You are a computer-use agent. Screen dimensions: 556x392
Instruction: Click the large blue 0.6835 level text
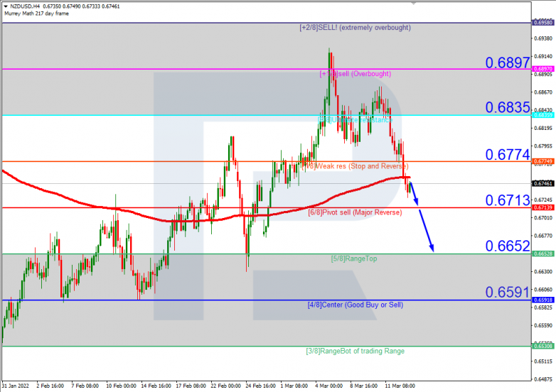(x=508, y=107)
